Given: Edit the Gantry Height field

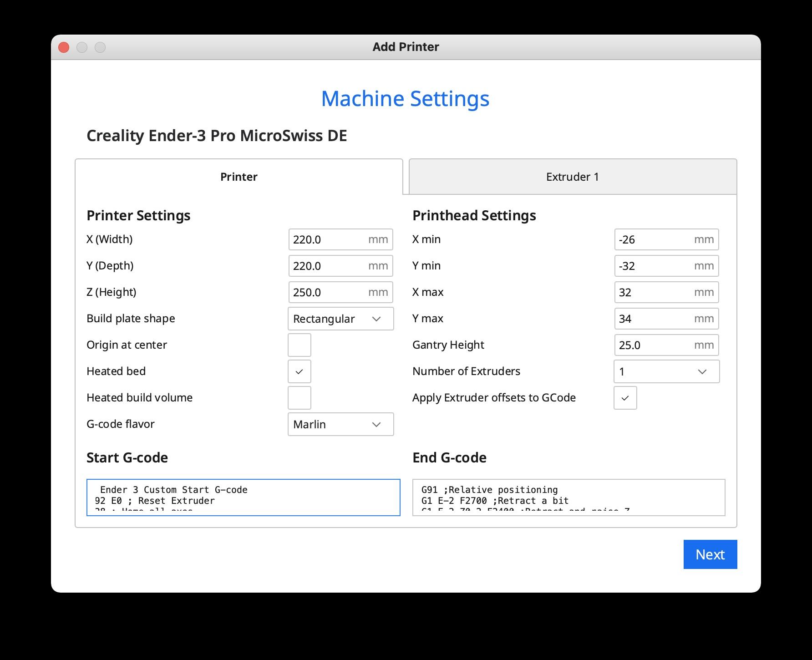Looking at the screenshot, I should click(666, 345).
